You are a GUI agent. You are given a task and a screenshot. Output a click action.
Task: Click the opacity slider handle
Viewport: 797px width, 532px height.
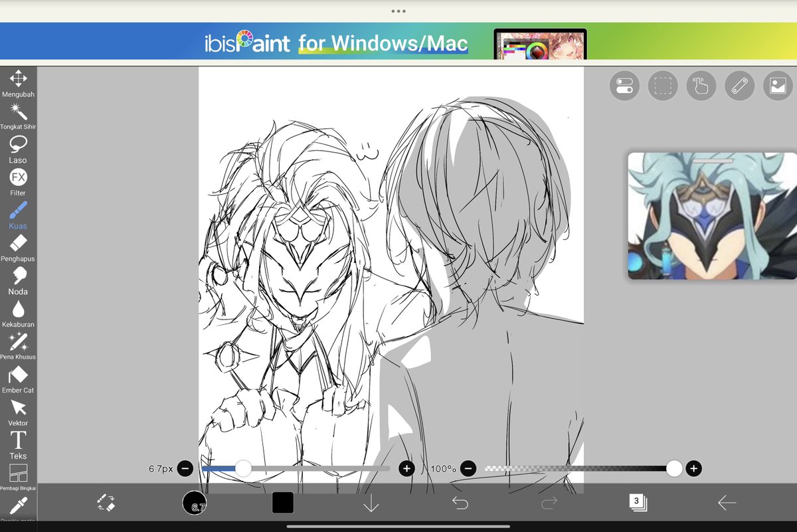click(674, 469)
